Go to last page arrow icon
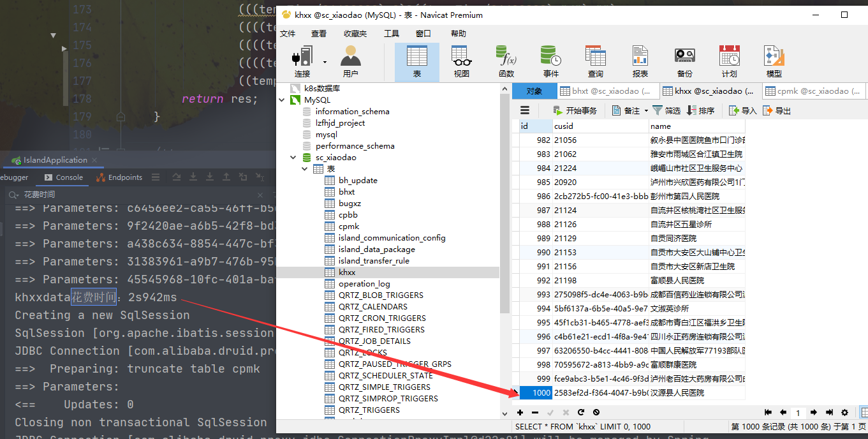This screenshot has width=868, height=439. (x=829, y=413)
